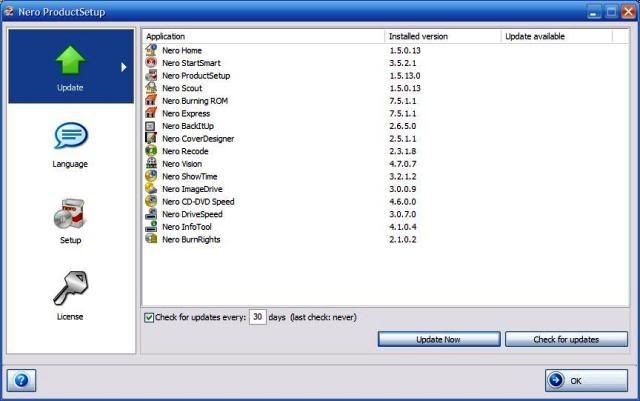Click version 3.0.0.9 of Nero ImageDrive
The image size is (640, 401).
[402, 189]
